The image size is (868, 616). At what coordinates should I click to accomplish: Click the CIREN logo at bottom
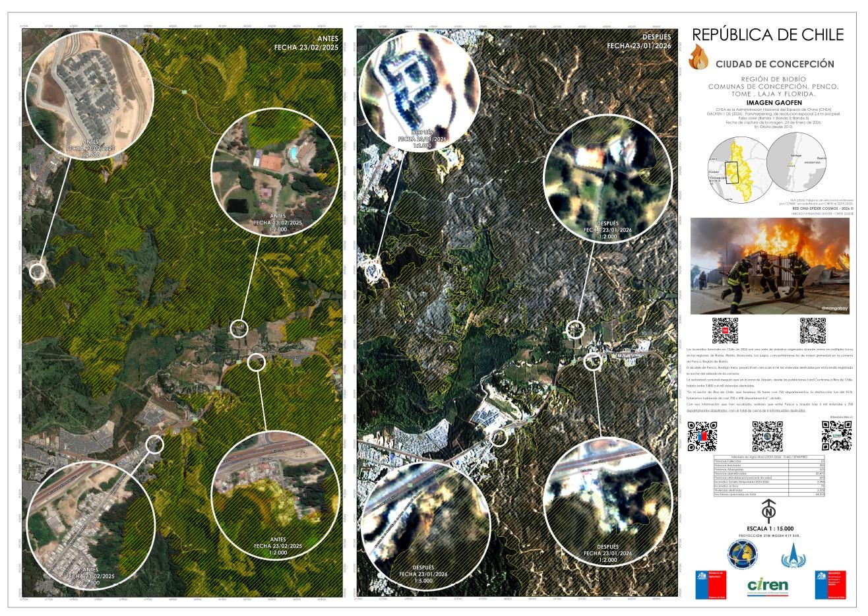point(768,587)
